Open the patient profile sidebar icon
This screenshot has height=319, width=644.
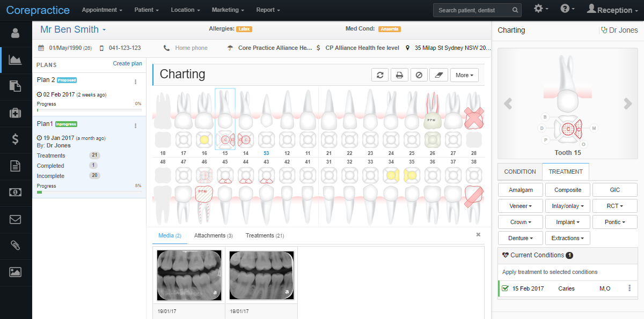(16, 33)
